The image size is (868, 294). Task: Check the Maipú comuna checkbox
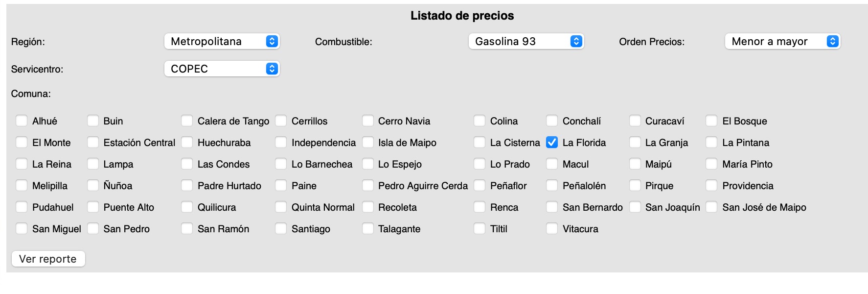point(635,164)
